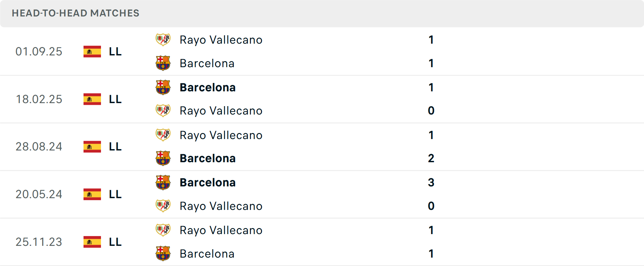The width and height of the screenshot is (644, 266).
Task: Click the Rayo Vallecano team name in the first match
Action: pos(221,40)
